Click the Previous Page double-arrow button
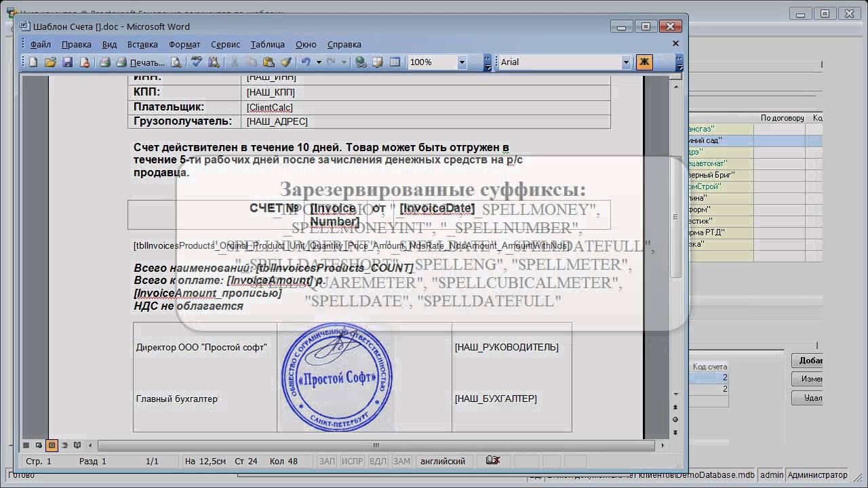 [x=675, y=407]
